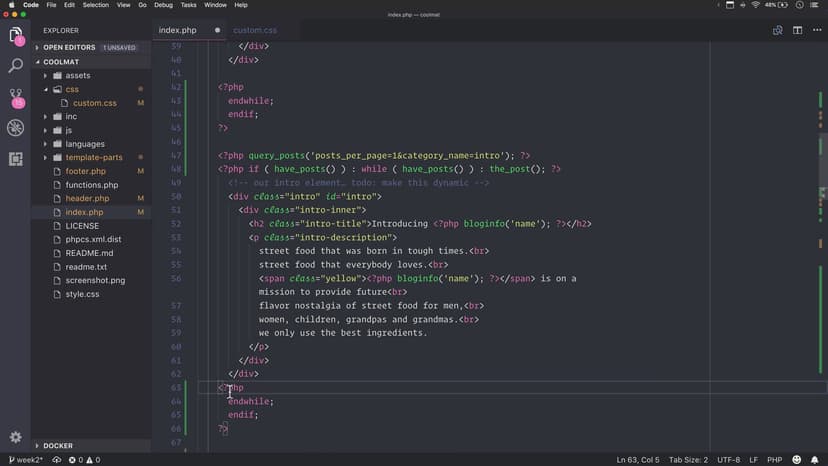Open the editor More Actions ellipsis

click(x=815, y=30)
